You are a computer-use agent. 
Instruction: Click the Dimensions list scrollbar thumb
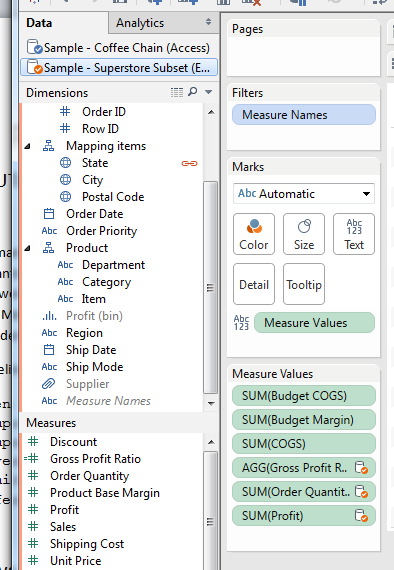(210, 287)
